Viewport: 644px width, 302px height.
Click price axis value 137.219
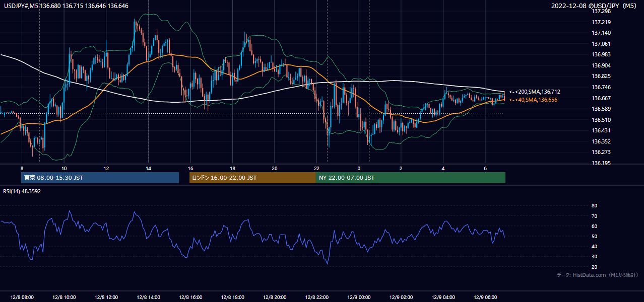pyautogui.click(x=601, y=22)
